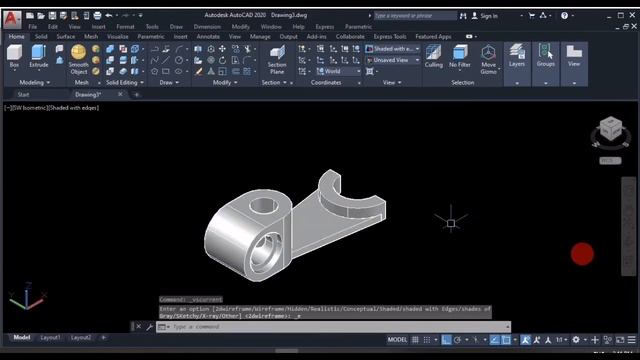Expand the Solid Editing panel
This screenshot has width=640, height=360.
click(125, 82)
